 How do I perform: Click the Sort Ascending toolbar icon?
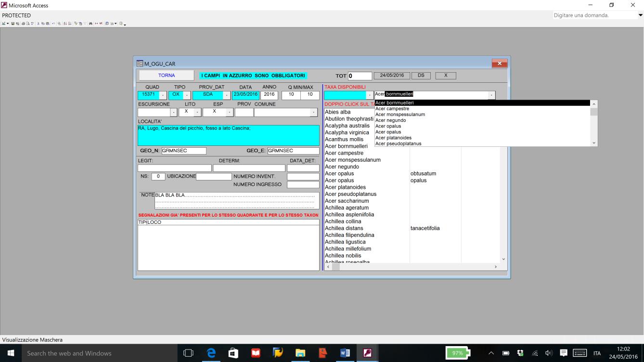coord(65,24)
